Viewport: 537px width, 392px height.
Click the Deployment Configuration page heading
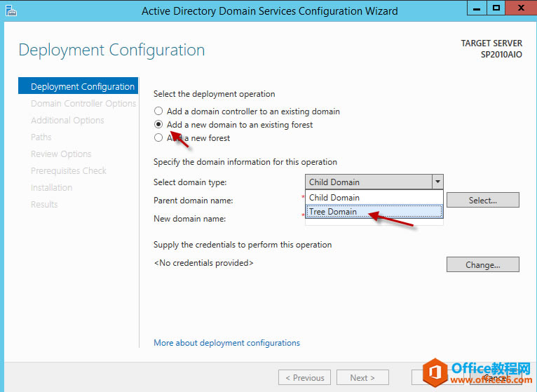coord(111,50)
